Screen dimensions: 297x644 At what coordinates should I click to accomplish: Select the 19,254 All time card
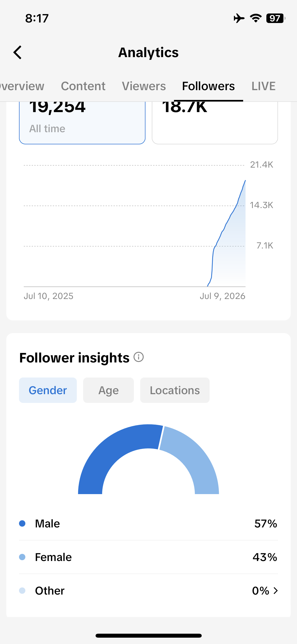pos(82,123)
